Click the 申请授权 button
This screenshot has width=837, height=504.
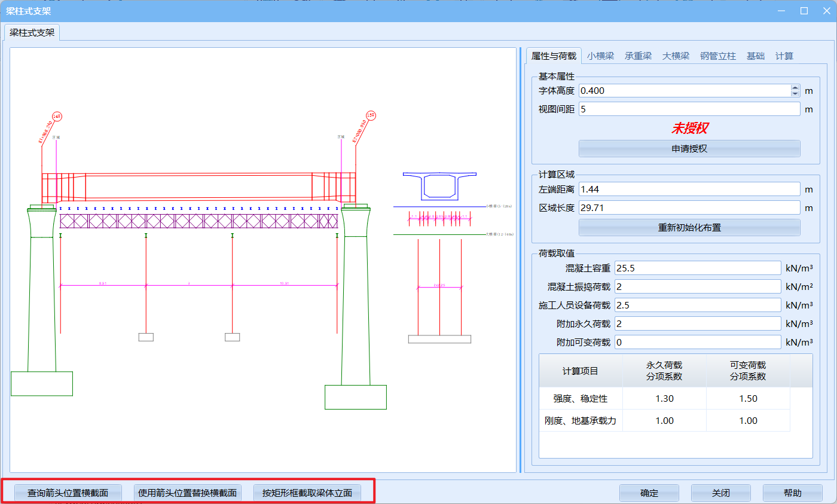point(689,149)
